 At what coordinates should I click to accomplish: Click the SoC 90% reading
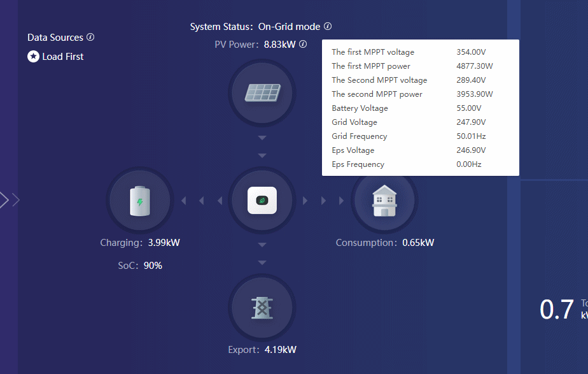pos(153,266)
